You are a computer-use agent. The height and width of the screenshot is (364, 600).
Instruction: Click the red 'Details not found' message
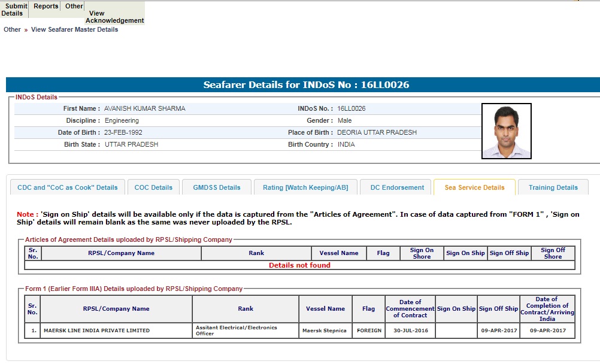[x=299, y=265]
